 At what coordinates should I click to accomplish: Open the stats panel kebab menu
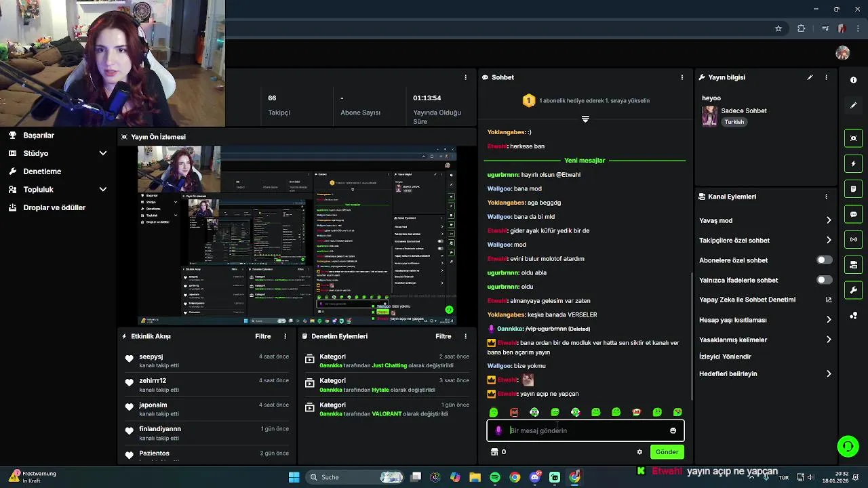coord(465,77)
